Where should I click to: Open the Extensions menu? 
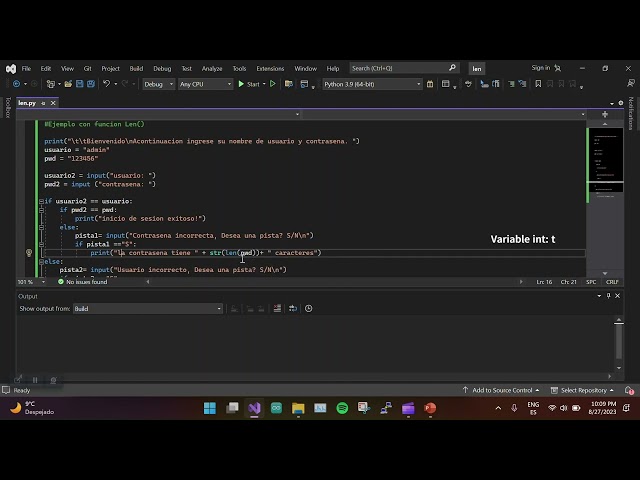click(x=270, y=69)
